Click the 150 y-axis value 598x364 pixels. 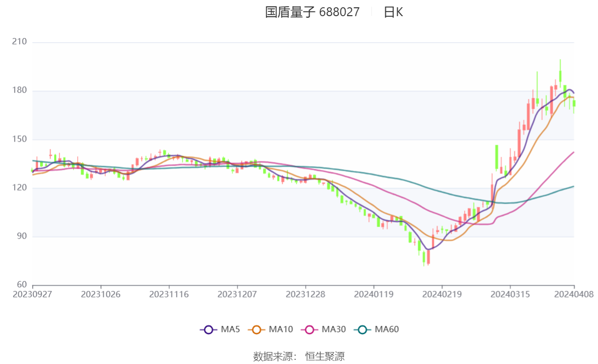(x=19, y=139)
